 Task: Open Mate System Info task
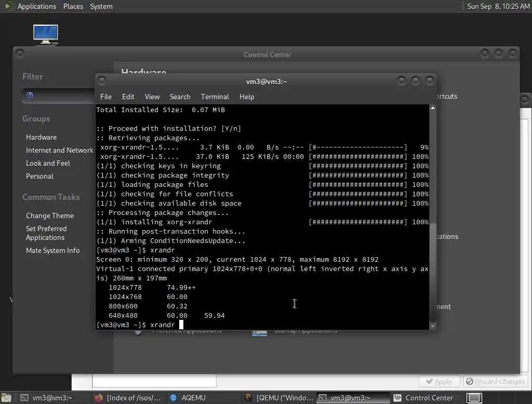pyautogui.click(x=52, y=250)
